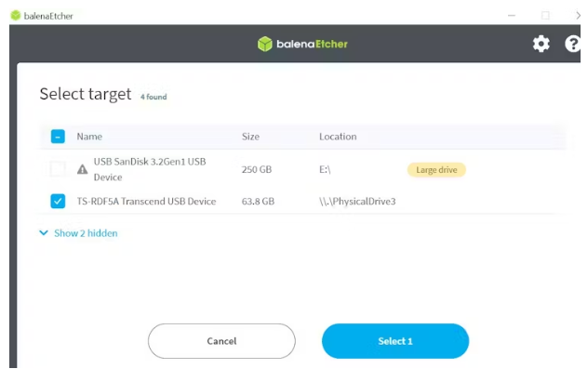Toggle the select-all checkbox in table header
Screen dimensions: 588x382
58,137
